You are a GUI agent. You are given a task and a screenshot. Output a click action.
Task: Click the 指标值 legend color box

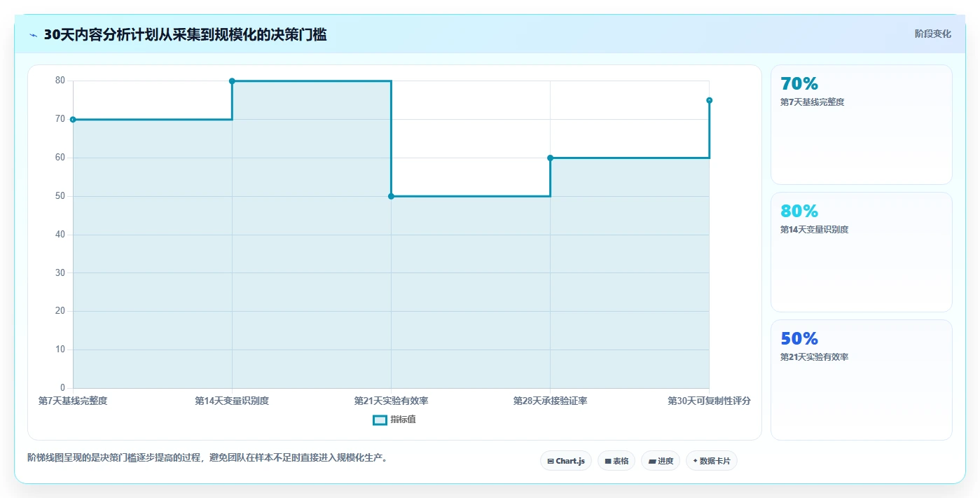(x=380, y=420)
